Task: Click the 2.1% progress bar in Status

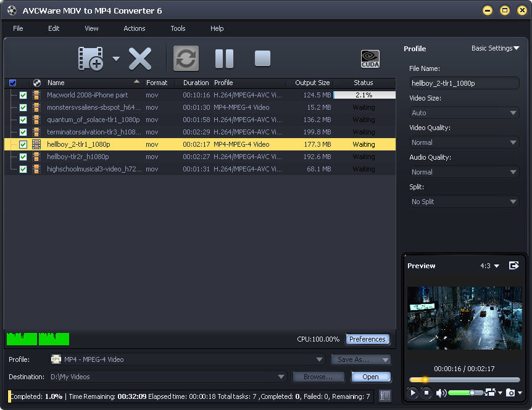Action: click(x=364, y=95)
